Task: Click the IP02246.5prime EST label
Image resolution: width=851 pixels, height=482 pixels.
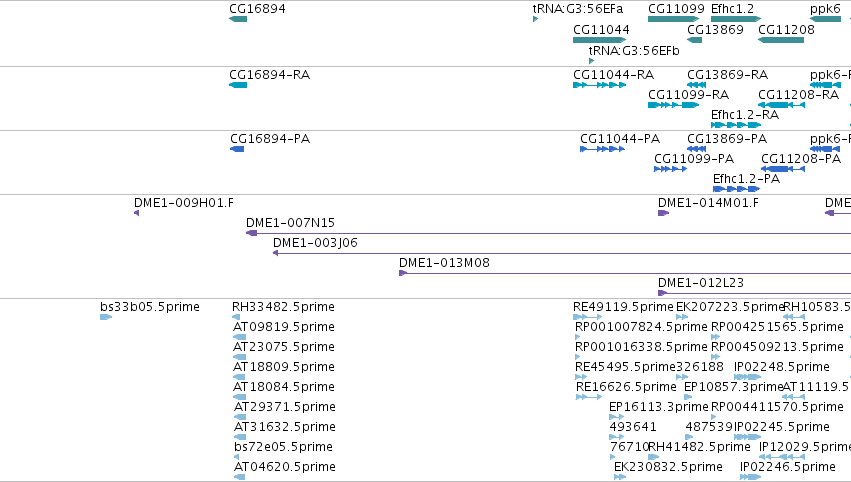Action: coord(788,467)
